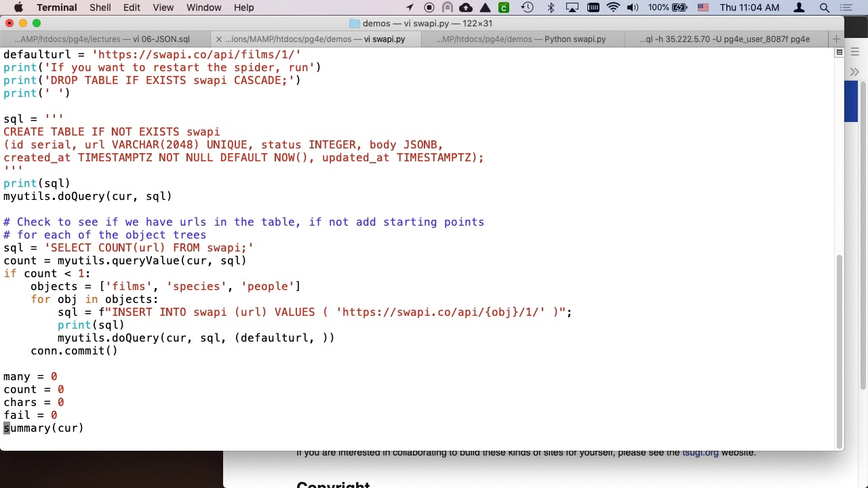This screenshot has height=488, width=868.
Task: Click the tsugi.org link in browser behind
Action: pyautogui.click(x=700, y=453)
